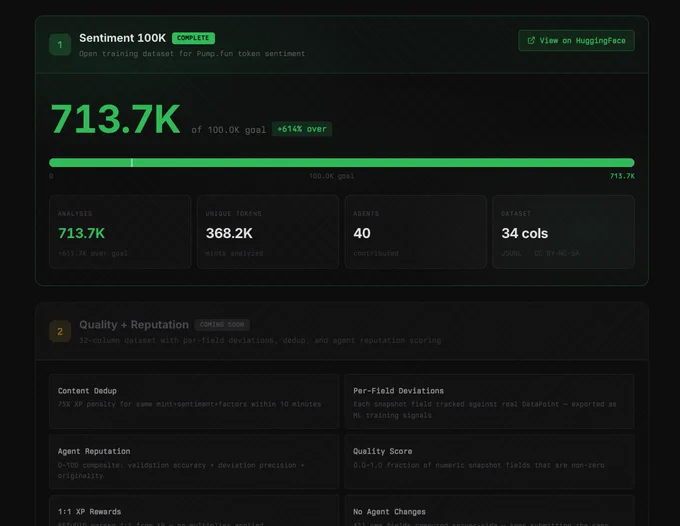Select the Quality + Reputation heading
Image resolution: width=680 pixels, height=526 pixels.
(x=134, y=325)
